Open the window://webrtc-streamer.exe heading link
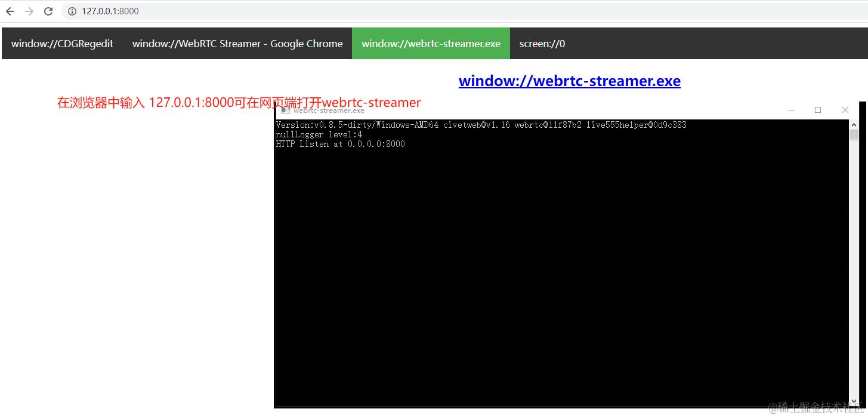Image resolution: width=868 pixels, height=418 pixels. point(570,81)
